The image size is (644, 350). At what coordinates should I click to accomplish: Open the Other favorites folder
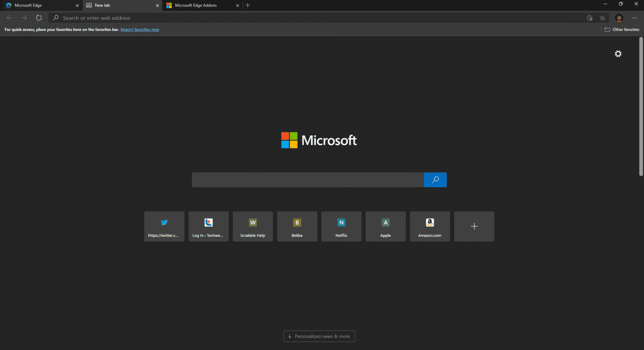pyautogui.click(x=622, y=30)
